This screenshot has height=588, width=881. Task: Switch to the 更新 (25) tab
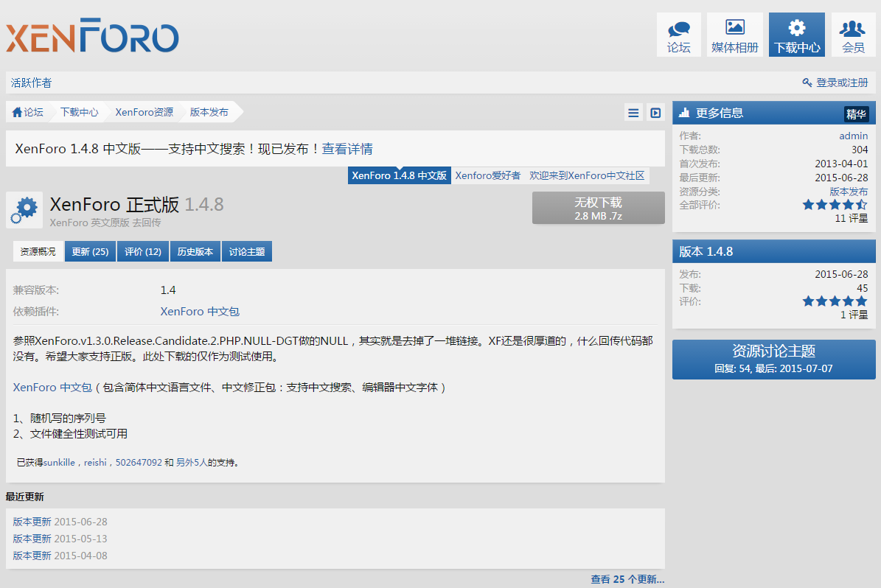89,251
